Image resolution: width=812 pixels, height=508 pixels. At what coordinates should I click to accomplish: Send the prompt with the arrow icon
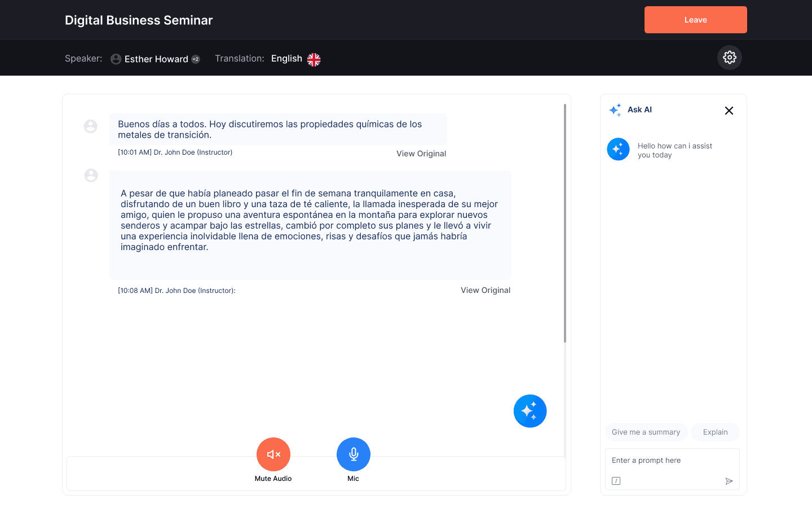[x=729, y=481]
